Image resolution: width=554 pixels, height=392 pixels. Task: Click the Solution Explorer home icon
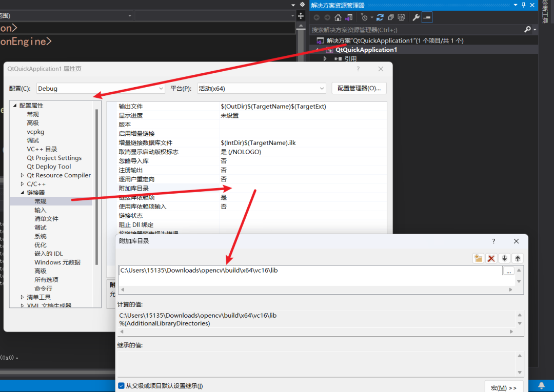point(338,17)
